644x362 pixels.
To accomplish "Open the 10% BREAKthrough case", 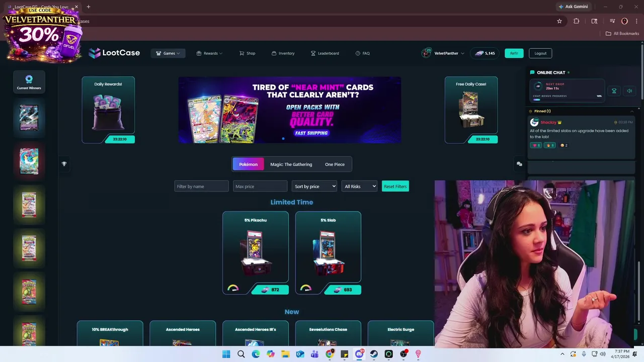I will (110, 333).
